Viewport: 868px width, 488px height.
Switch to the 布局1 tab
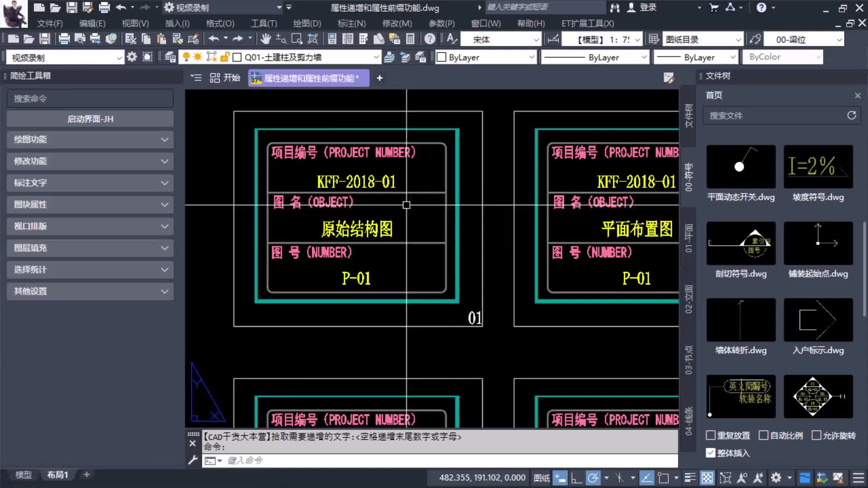(57, 475)
